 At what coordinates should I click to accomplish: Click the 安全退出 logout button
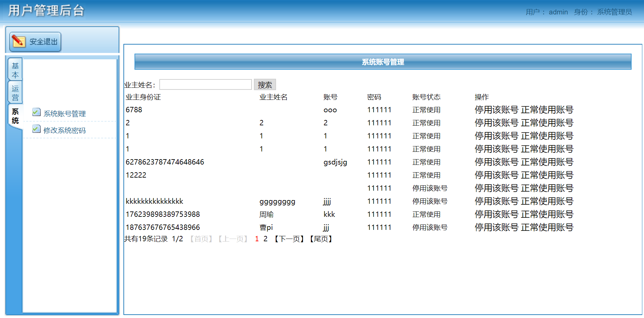point(40,41)
